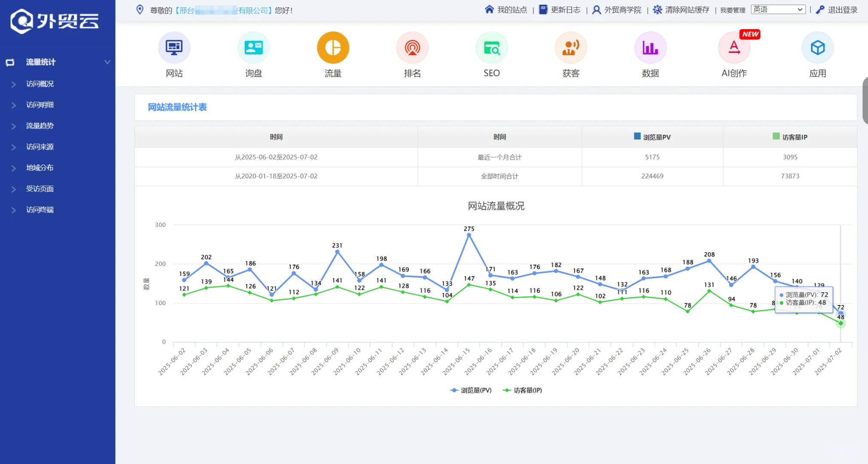Click the 208 PV data point
The width and height of the screenshot is (868, 464).
709,261
